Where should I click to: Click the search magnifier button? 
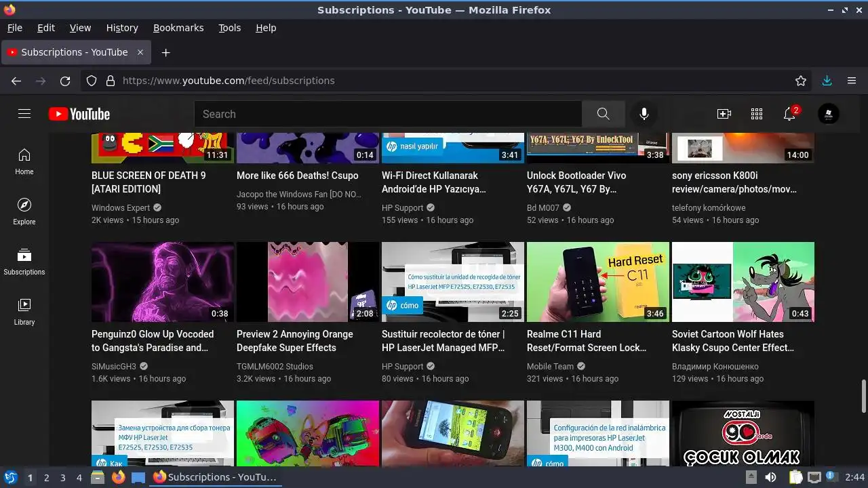click(603, 114)
